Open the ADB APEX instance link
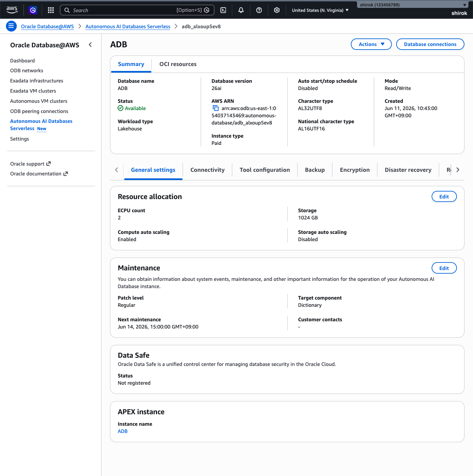The image size is (473, 476). (x=123, y=431)
